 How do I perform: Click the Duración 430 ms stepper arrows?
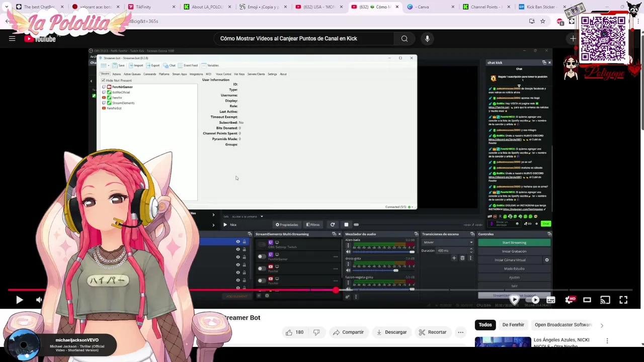471,250
